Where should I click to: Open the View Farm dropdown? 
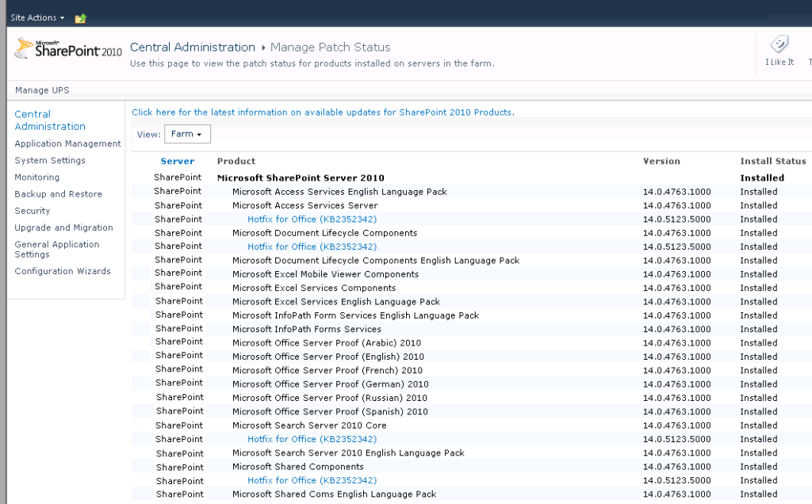(x=187, y=134)
